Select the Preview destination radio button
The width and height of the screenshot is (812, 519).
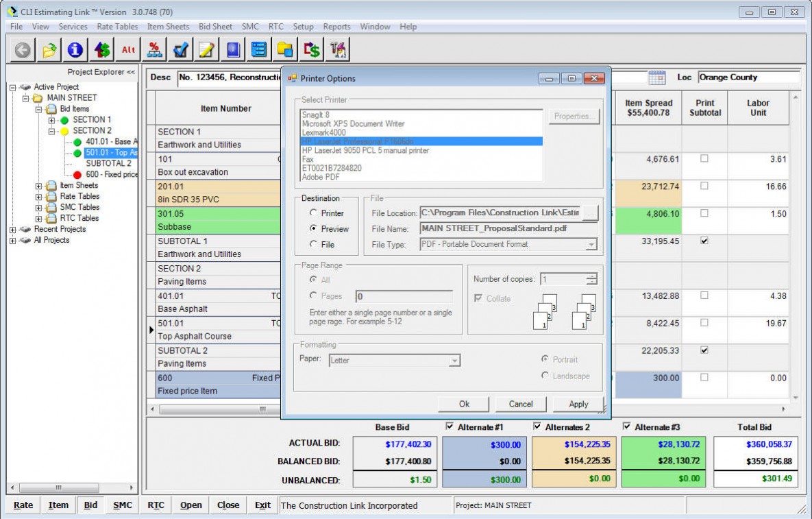[312, 228]
